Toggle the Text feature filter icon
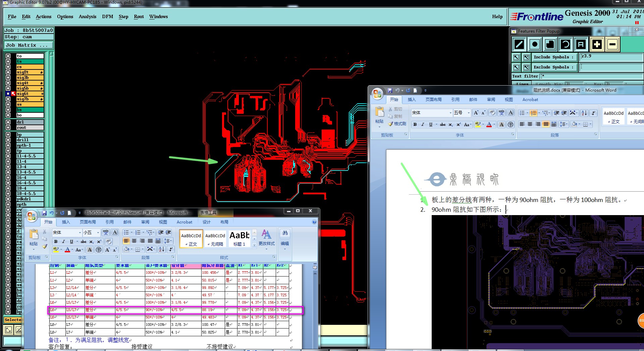Viewport: 644px width, 351px height. (581, 44)
